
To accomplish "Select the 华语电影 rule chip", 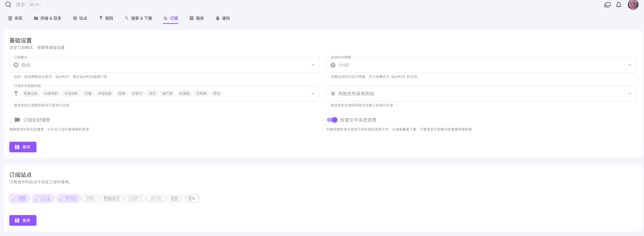I will tap(105, 94).
